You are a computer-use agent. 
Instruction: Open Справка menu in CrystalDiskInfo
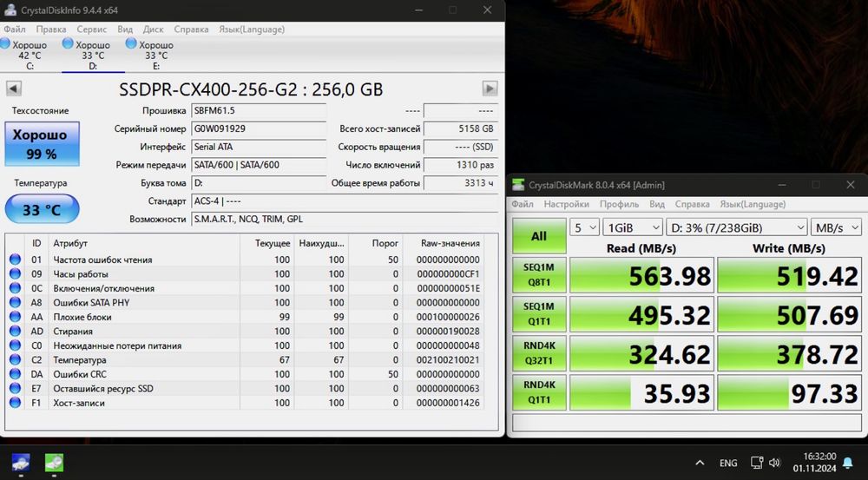pyautogui.click(x=191, y=30)
